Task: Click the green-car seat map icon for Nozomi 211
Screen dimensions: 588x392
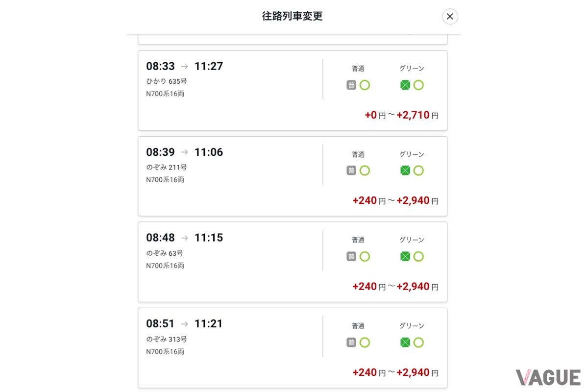Action: point(405,171)
